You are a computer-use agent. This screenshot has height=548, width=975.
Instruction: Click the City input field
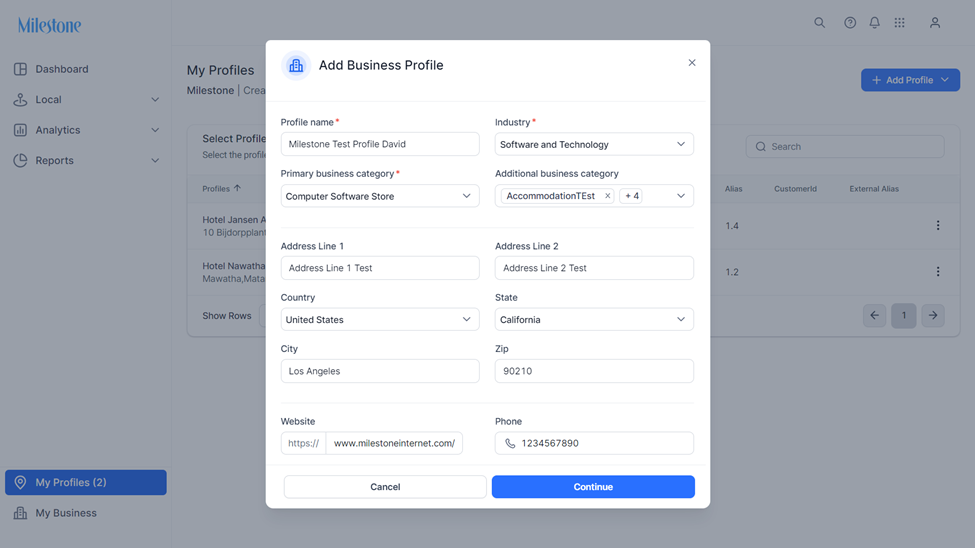380,371
